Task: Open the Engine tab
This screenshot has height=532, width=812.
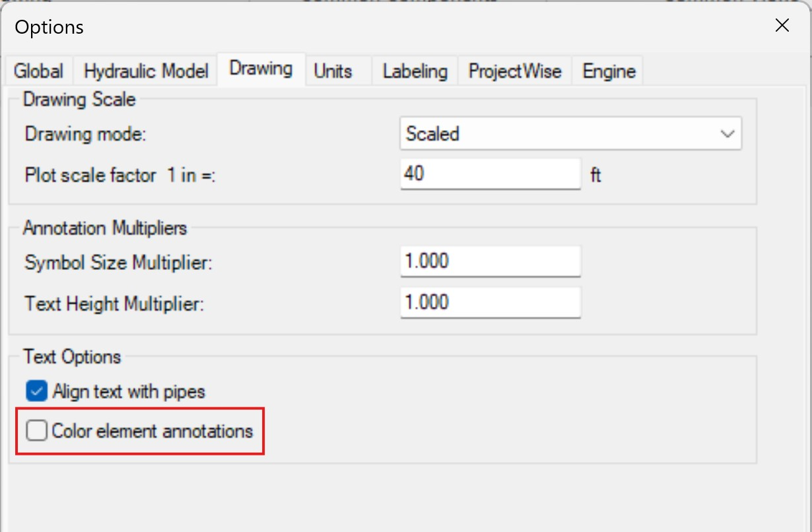Action: [x=609, y=71]
